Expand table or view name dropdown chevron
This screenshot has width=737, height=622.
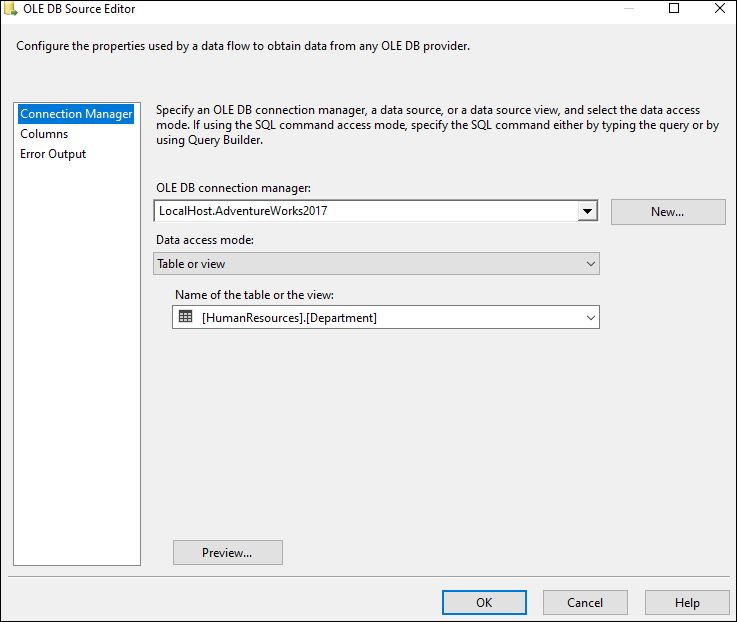591,318
